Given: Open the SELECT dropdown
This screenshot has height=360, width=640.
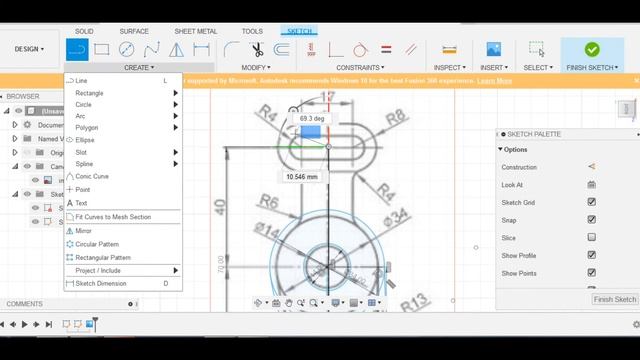Looking at the screenshot, I should pos(538,67).
